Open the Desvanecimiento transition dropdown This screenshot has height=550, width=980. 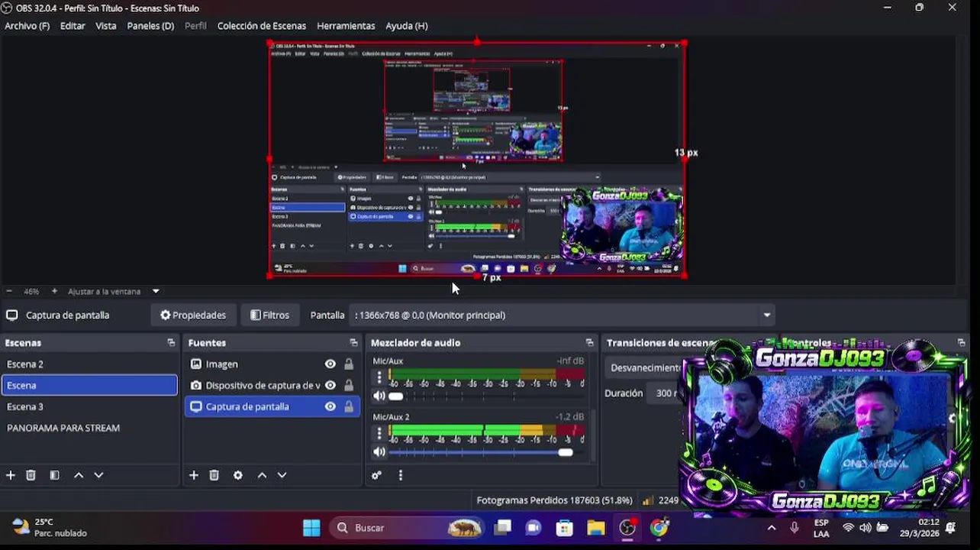tap(643, 367)
